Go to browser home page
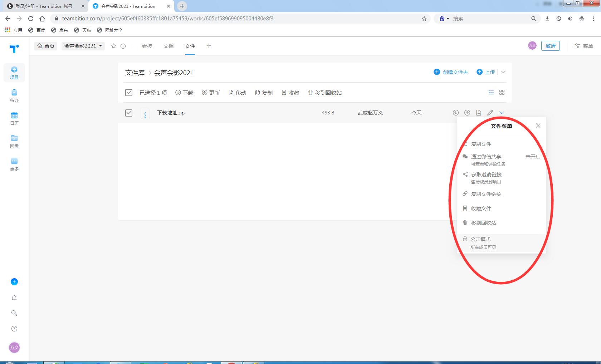Viewport: 601px width, 364px height. click(42, 19)
